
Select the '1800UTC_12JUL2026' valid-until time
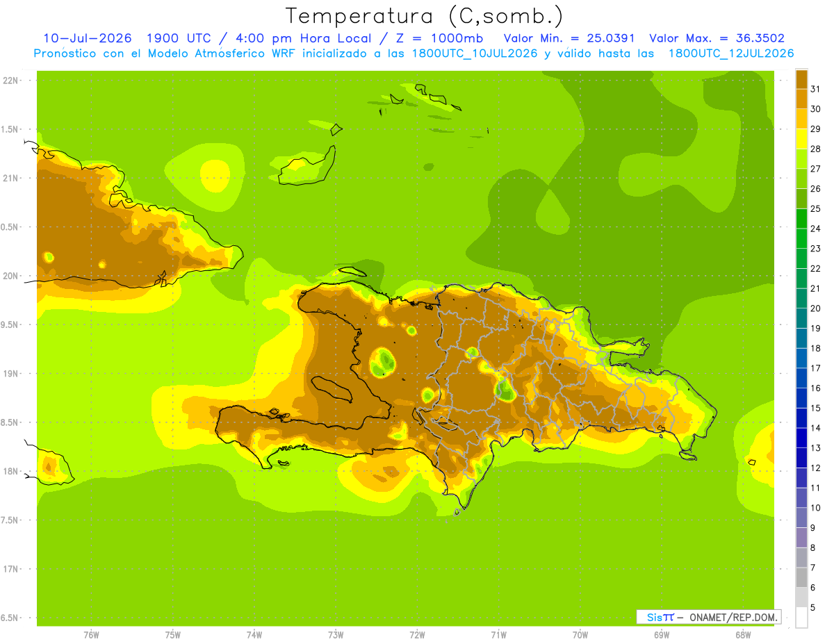tap(731, 53)
